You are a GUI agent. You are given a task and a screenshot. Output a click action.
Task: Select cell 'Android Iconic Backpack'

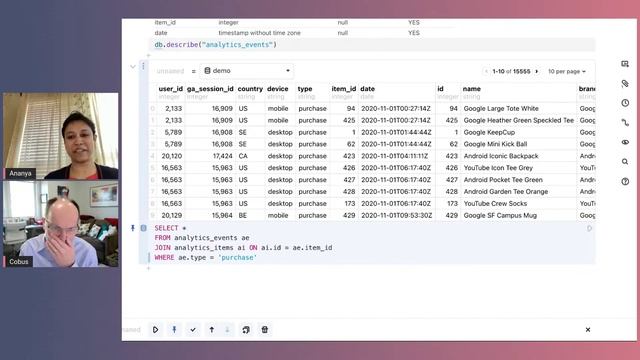pos(501,156)
